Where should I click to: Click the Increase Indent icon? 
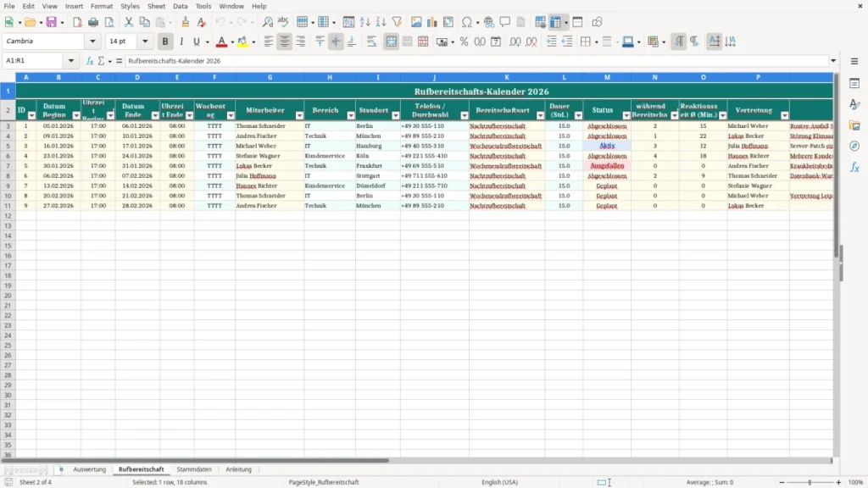tap(551, 42)
